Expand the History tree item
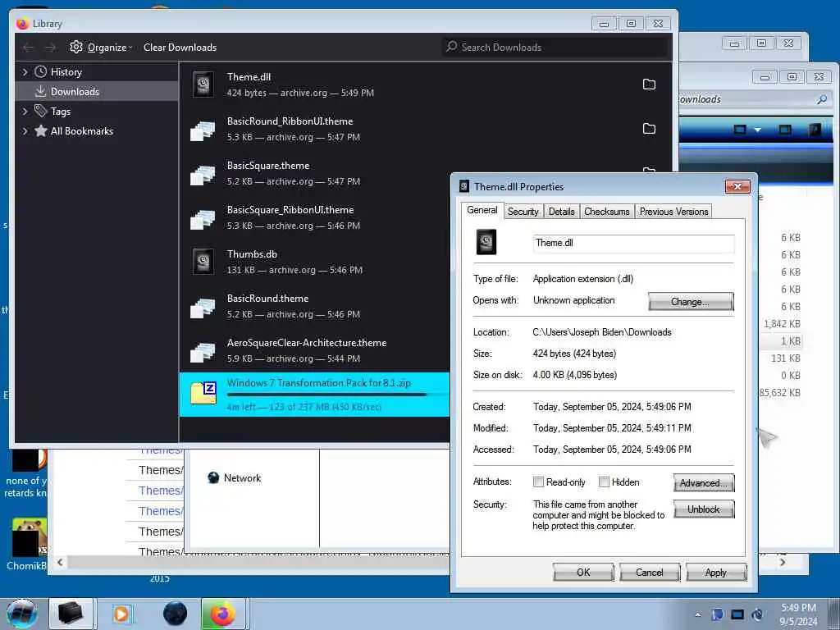The height and width of the screenshot is (630, 840). coord(25,72)
